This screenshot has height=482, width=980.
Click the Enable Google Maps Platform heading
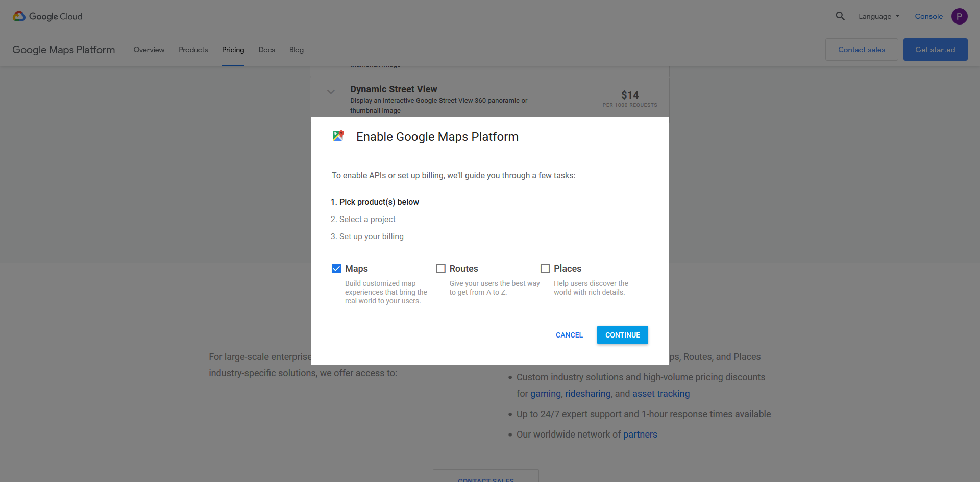(437, 137)
